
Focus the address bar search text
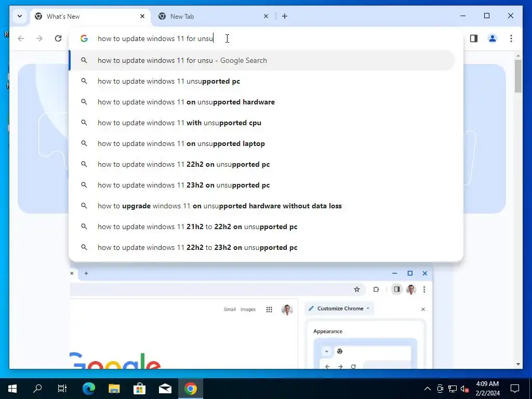pos(155,38)
